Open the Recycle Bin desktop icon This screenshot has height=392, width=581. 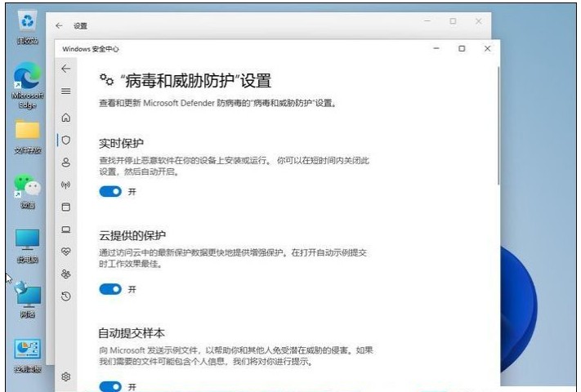(28, 27)
